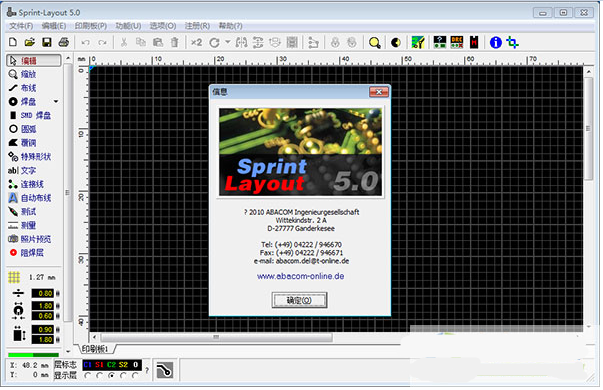This screenshot has height=390, width=603.
Task: Select the C1 layer radio button
Action: pyautogui.click(x=87, y=375)
